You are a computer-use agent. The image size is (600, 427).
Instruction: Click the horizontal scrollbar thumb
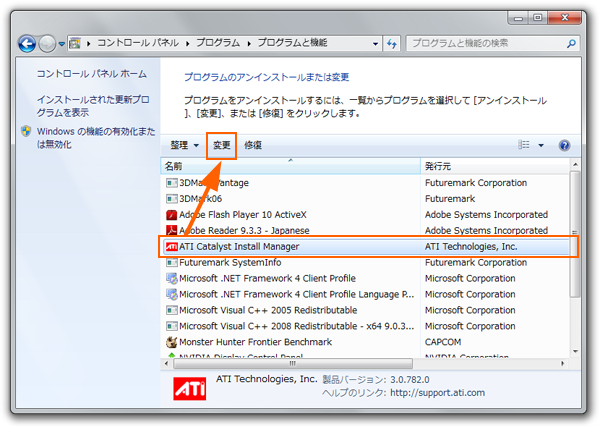(293, 363)
